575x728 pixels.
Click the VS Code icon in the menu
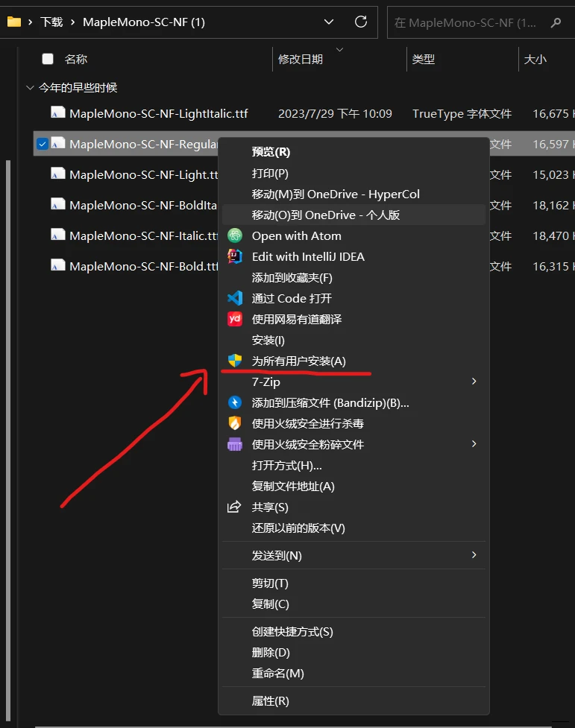(x=235, y=298)
